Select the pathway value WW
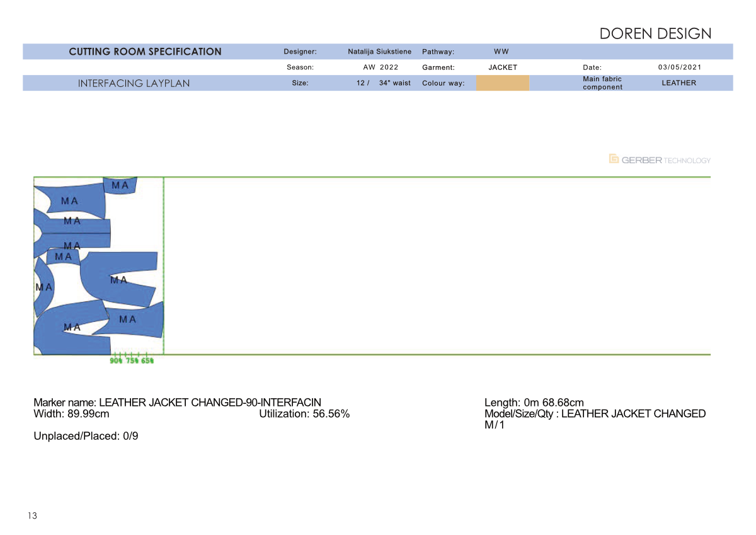Screen dimensions: 756x535 501,52
